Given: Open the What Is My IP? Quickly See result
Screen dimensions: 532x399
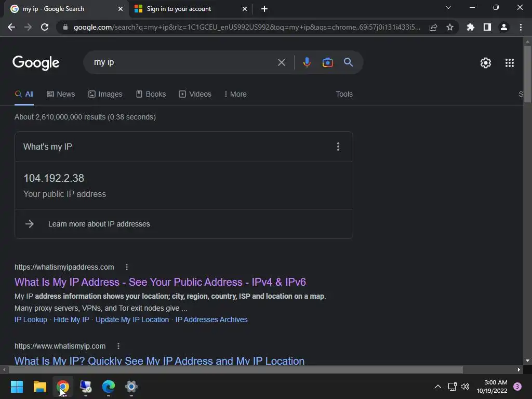Looking at the screenshot, I should [x=159, y=361].
